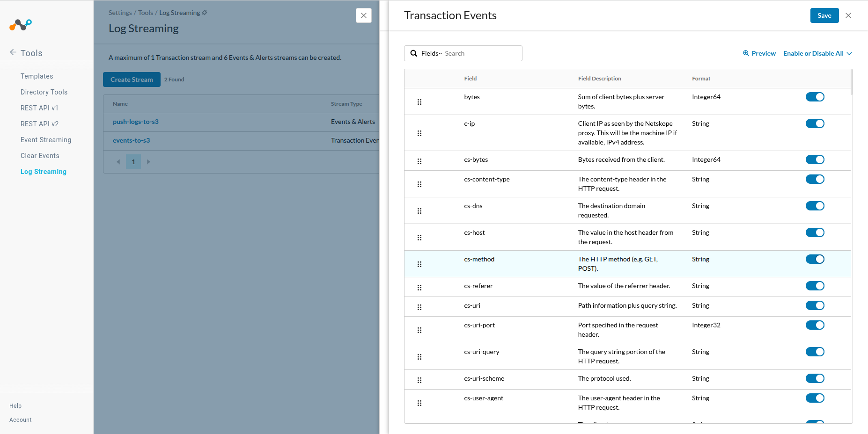Click the magnifier icon in the search box
The width and height of the screenshot is (868, 434).
pyautogui.click(x=414, y=53)
